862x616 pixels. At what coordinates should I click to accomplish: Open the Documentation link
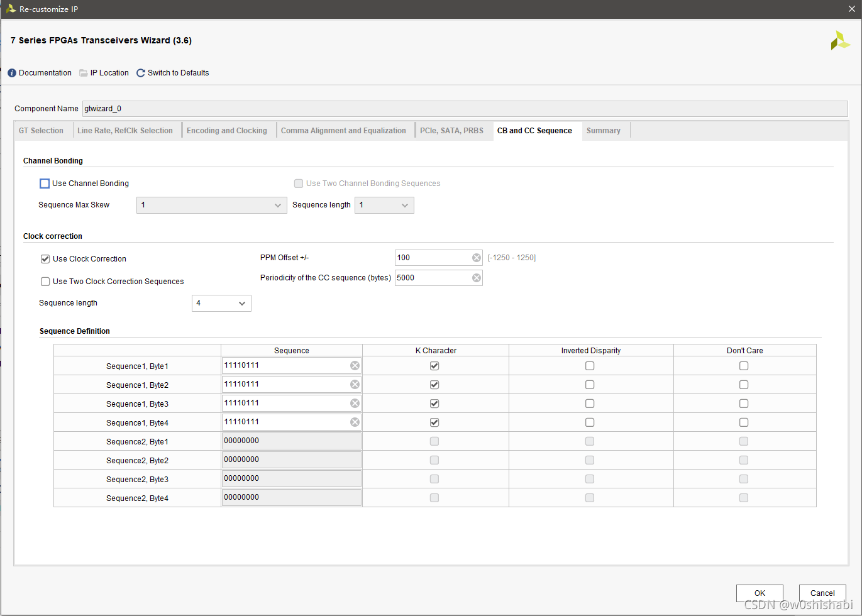coord(45,73)
